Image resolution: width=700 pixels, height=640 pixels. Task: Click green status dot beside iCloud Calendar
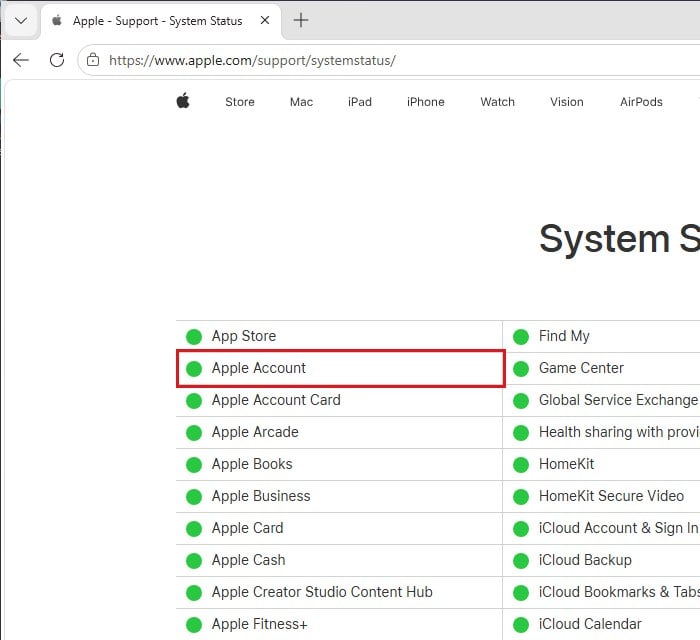click(x=521, y=625)
